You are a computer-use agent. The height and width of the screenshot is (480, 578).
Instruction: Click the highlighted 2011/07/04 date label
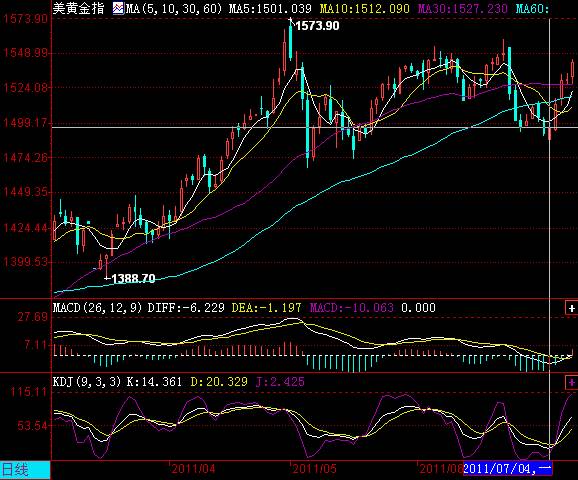click(x=508, y=469)
